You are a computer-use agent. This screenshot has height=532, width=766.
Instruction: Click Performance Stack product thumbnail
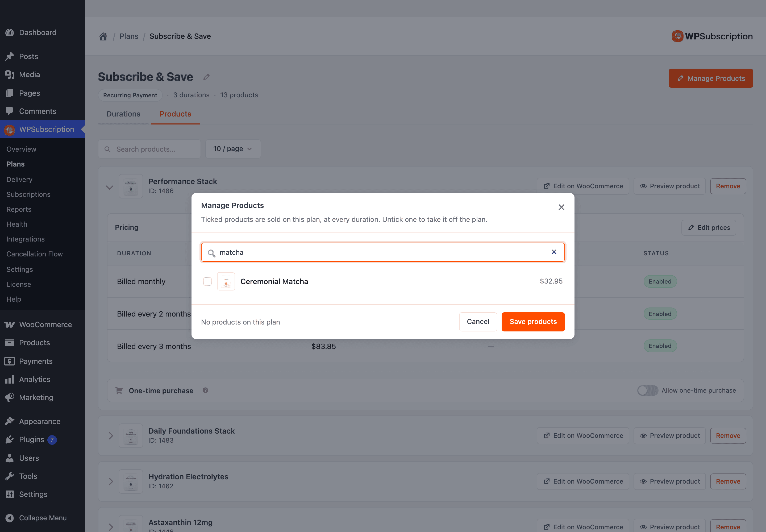131,186
